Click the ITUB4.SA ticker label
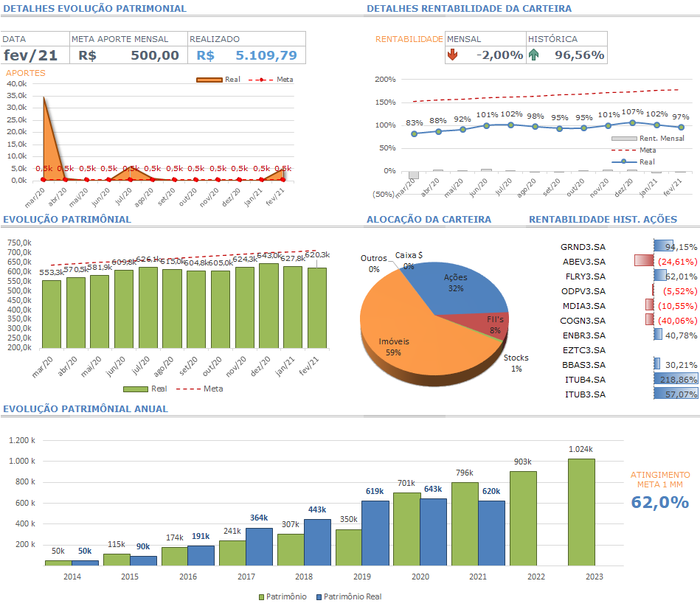Image resolution: width=700 pixels, height=609 pixels. (585, 379)
